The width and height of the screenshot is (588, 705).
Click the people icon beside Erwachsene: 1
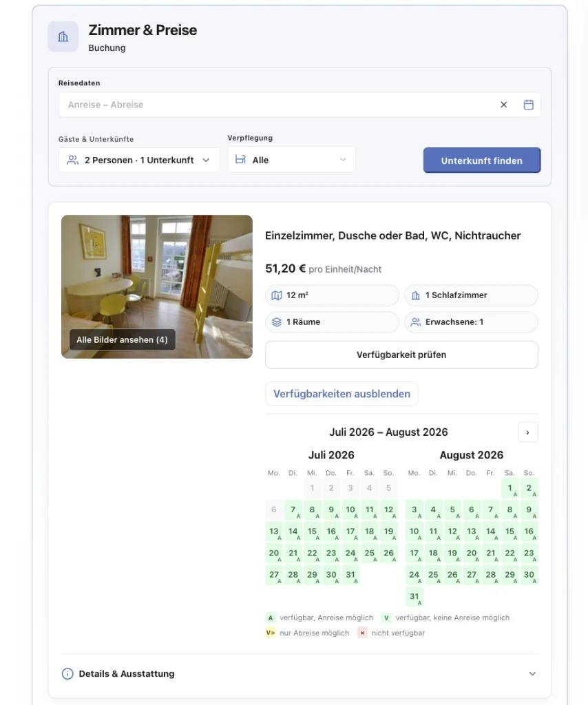[x=416, y=322]
